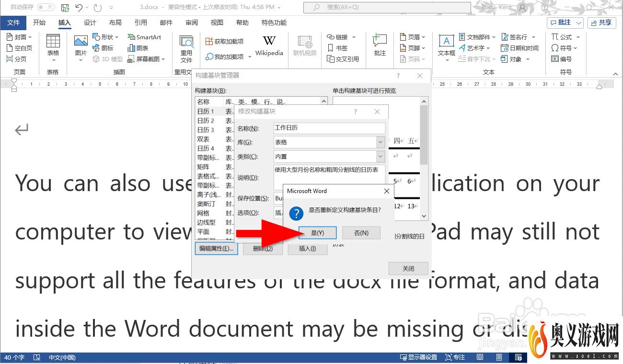Insert a Chart (图表)
Screen dimensions: 623x364
[x=138, y=48]
